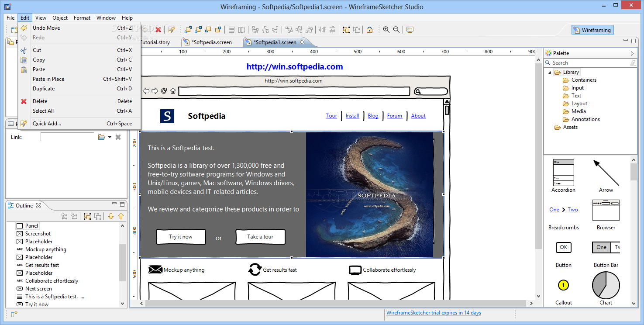Select the Breadcrumbs widget in the palette
The width and height of the screenshot is (644, 325).
(x=564, y=218)
